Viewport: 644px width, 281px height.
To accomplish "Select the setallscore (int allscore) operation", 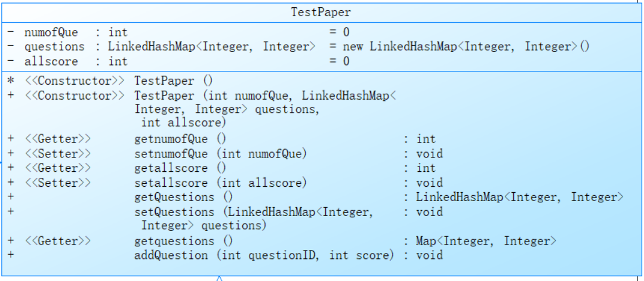I will 220,183.
